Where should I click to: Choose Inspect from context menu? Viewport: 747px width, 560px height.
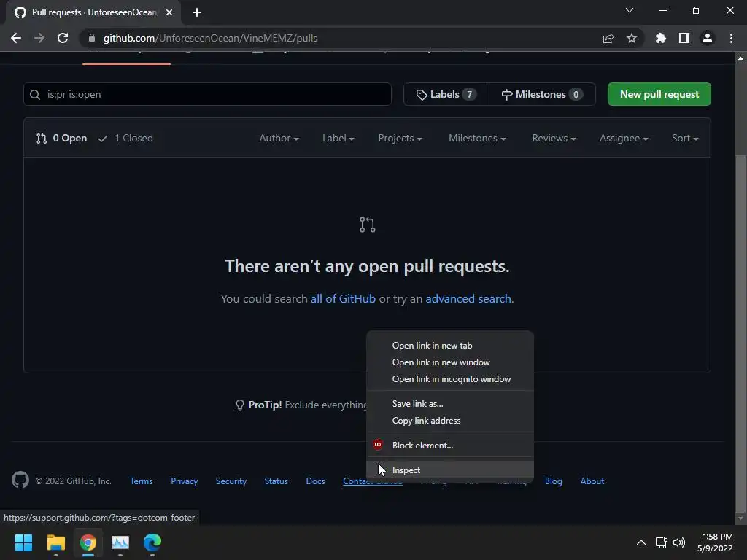(449, 470)
